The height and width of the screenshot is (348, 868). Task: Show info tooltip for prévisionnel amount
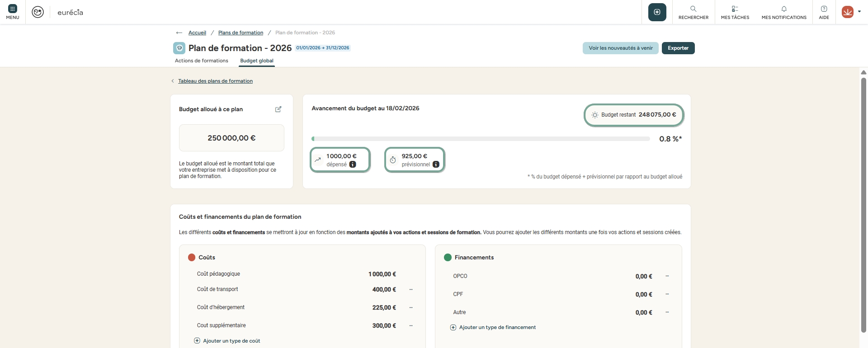(x=436, y=165)
